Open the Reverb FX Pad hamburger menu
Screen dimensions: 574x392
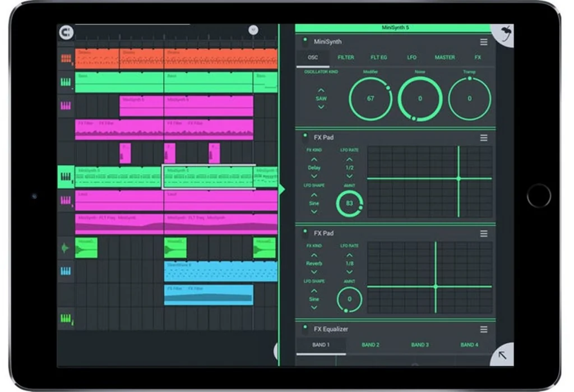click(484, 233)
